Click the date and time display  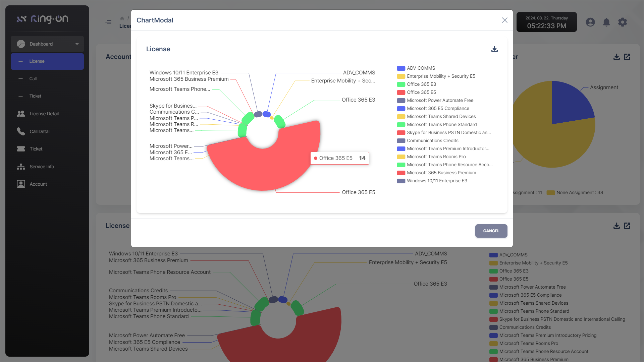pyautogui.click(x=546, y=22)
